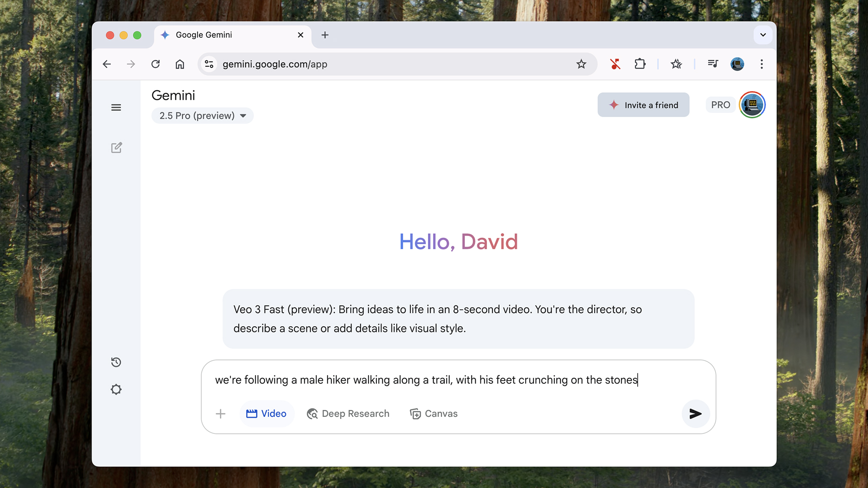Select the Google Gemini tab
Image resolution: width=868 pixels, height=488 pixels.
pyautogui.click(x=226, y=35)
